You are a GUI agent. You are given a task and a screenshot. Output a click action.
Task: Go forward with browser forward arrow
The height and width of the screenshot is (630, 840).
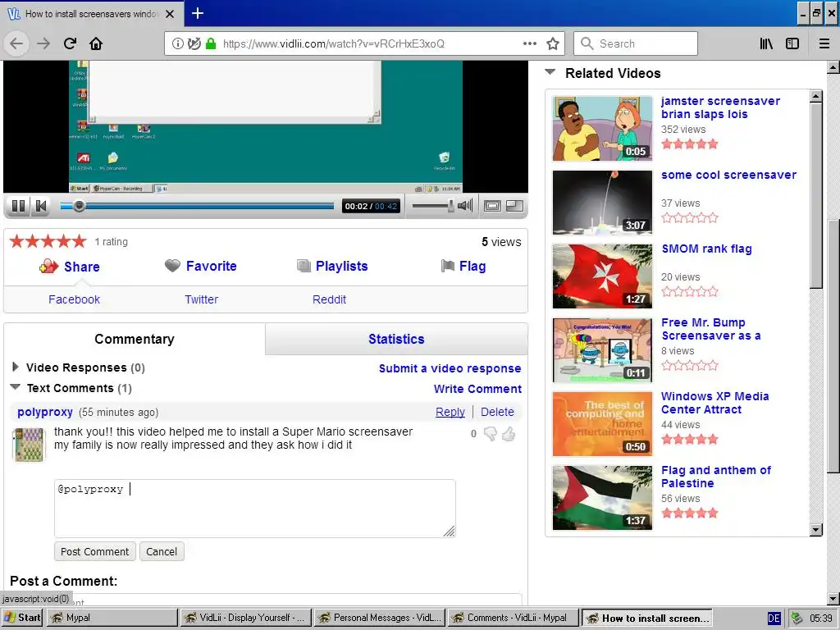pos(43,43)
